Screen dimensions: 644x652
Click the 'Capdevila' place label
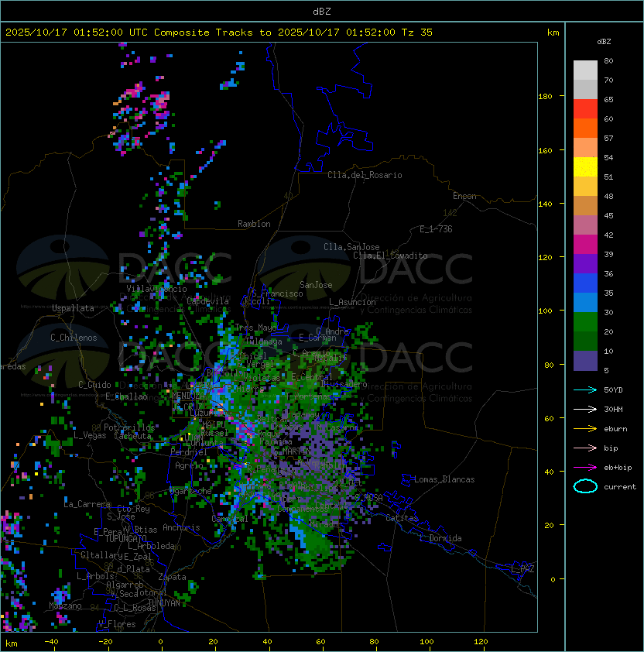207,301
